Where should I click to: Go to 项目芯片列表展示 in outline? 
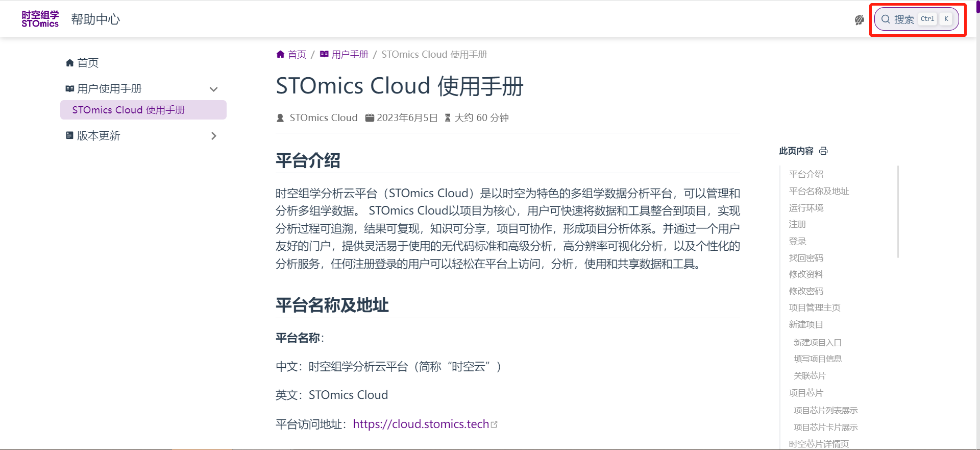[825, 410]
